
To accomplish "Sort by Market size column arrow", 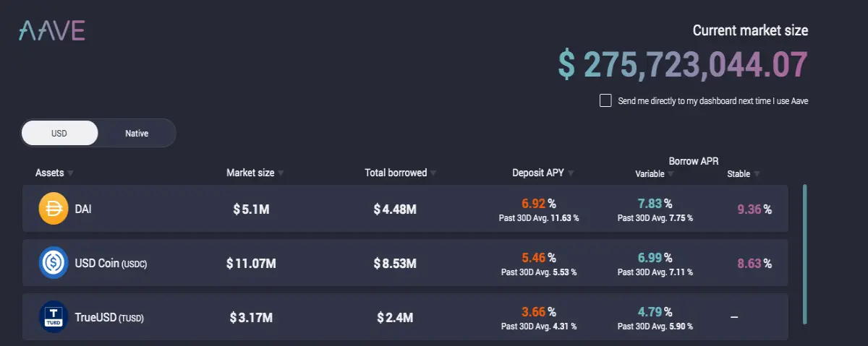I will tap(281, 173).
